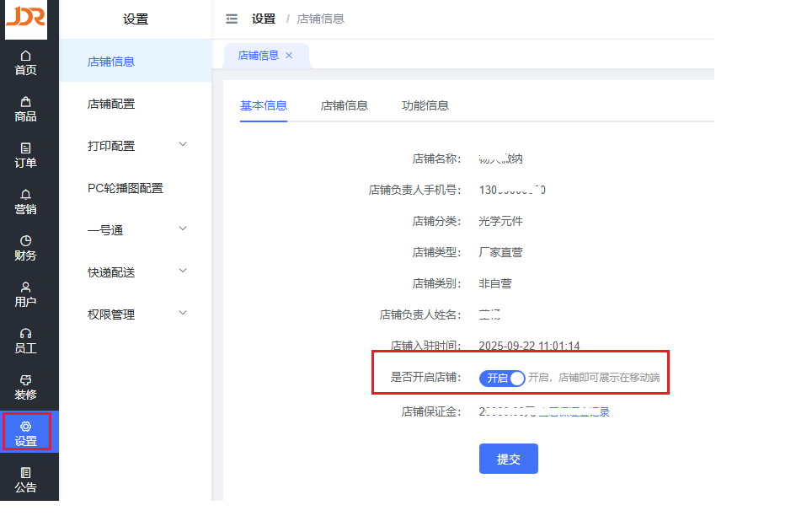Click the 光学元件 category value
This screenshot has width=812, height=516.
(501, 222)
